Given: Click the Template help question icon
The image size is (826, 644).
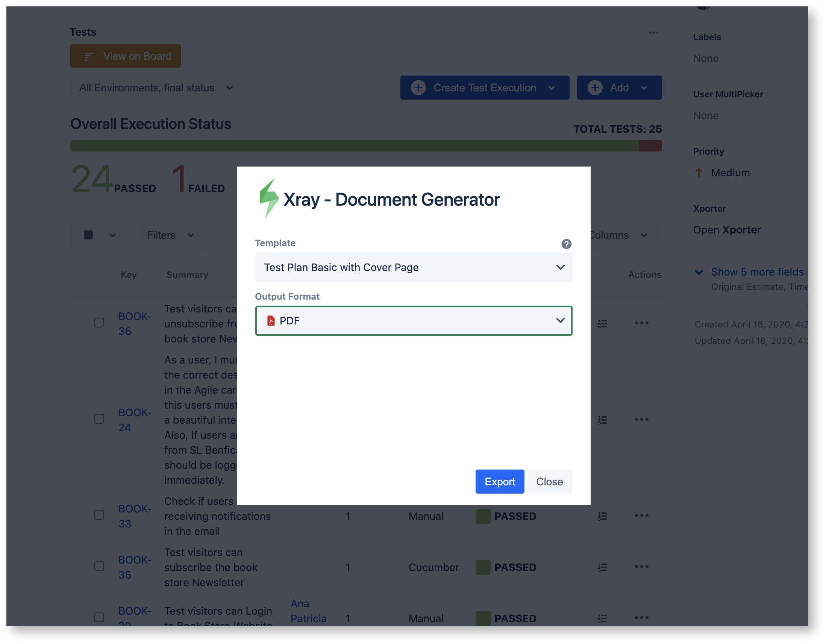Looking at the screenshot, I should 566,244.
